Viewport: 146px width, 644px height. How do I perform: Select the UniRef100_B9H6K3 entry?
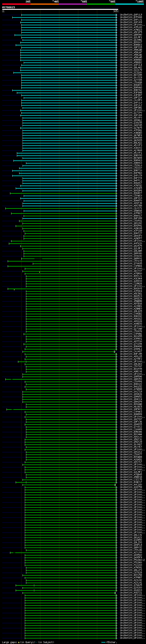point(131,45)
